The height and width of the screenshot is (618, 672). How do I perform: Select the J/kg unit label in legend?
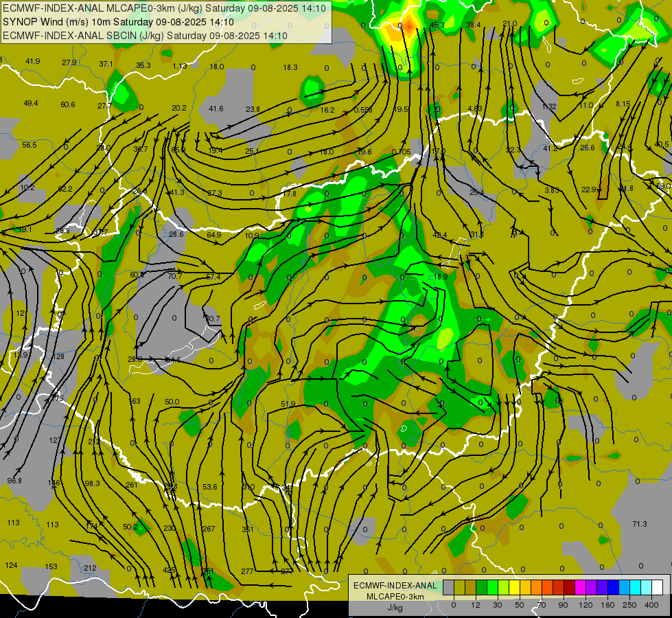[395, 608]
